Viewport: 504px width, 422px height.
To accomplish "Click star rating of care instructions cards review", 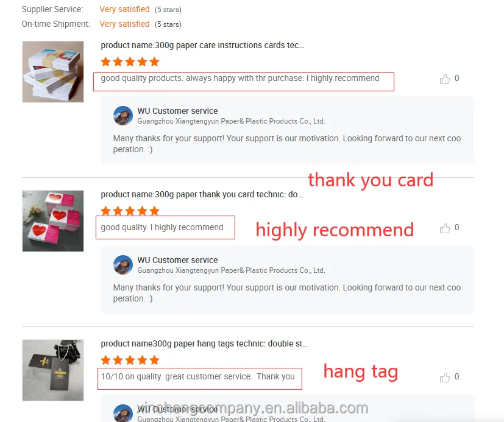I will (130, 62).
